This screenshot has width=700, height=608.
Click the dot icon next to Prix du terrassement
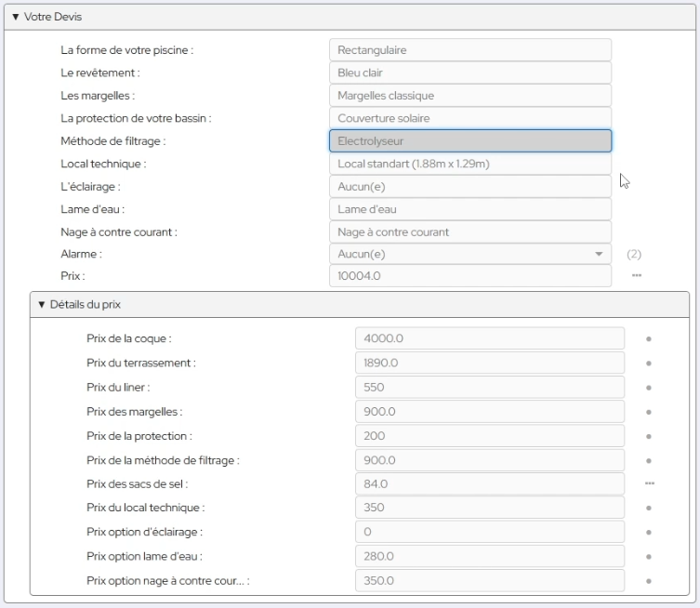[649, 363]
